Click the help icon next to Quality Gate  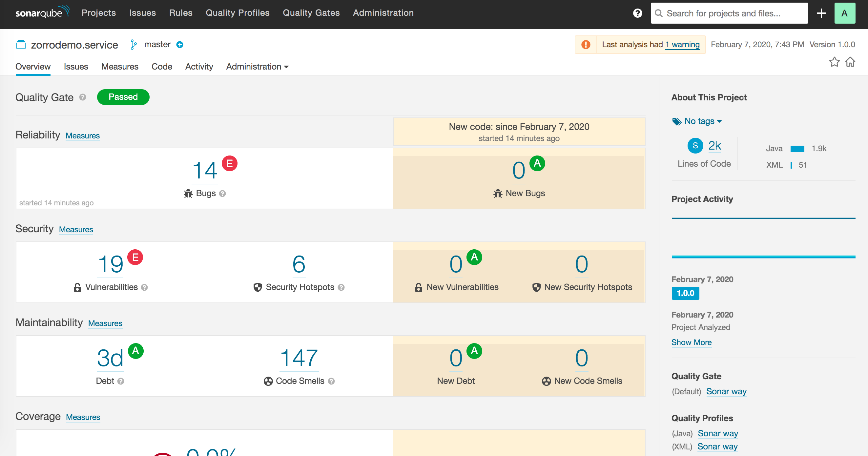(x=83, y=97)
